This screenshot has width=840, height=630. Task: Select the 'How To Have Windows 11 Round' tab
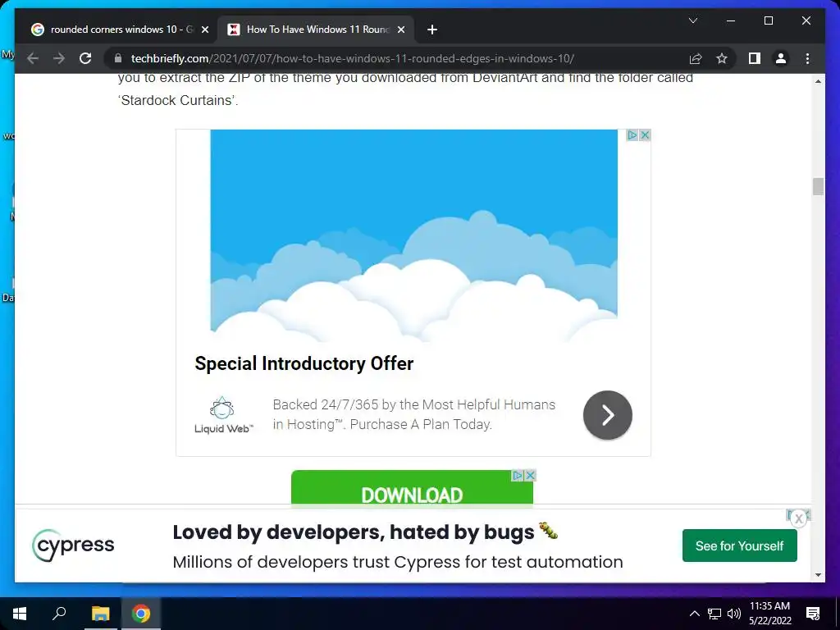tap(317, 30)
